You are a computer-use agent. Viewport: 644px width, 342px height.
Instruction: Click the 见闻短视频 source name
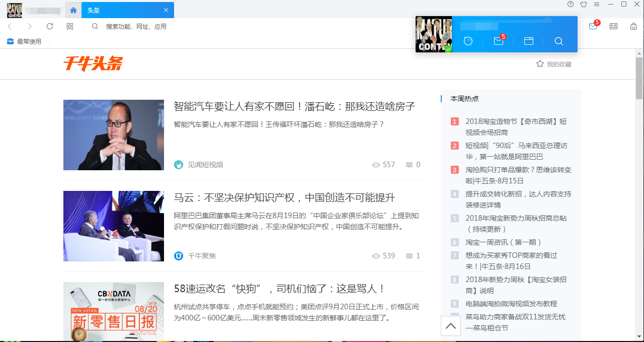coord(205,165)
